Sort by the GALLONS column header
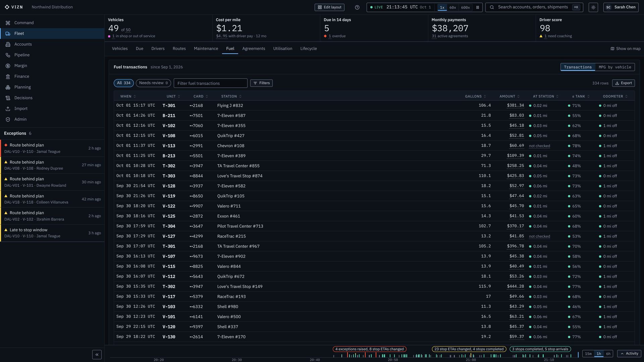The height and width of the screenshot is (362, 644). click(475, 97)
